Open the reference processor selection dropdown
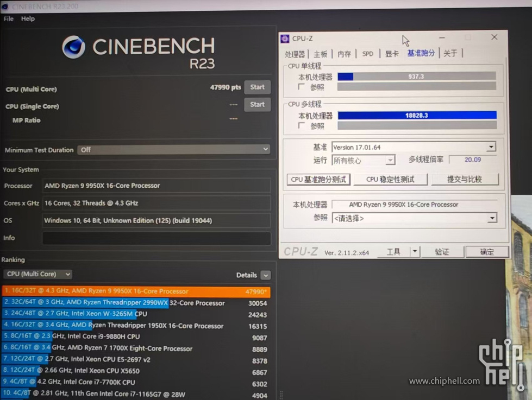Image resolution: width=532 pixels, height=400 pixels. click(x=492, y=218)
